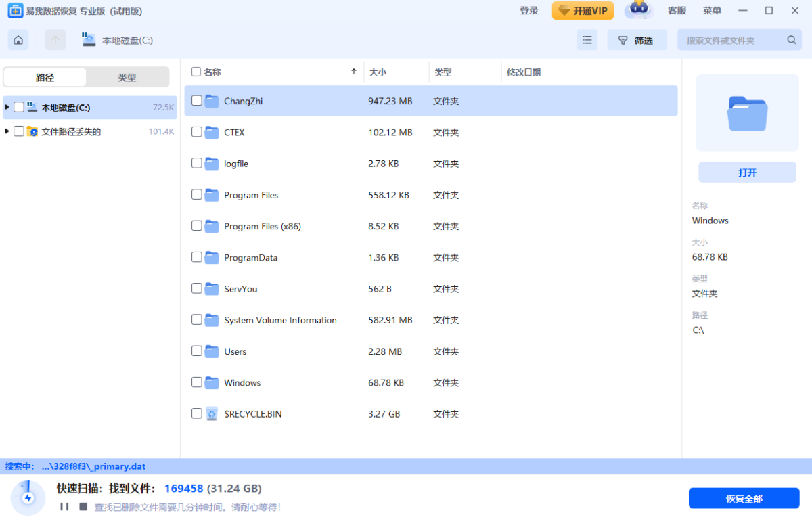Switch to the 类型 tab
Image resolution: width=812 pixels, height=517 pixels.
127,77
